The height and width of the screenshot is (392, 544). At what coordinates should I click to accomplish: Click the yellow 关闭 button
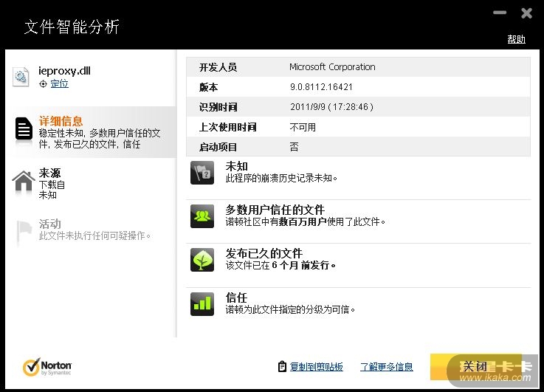tap(475, 367)
